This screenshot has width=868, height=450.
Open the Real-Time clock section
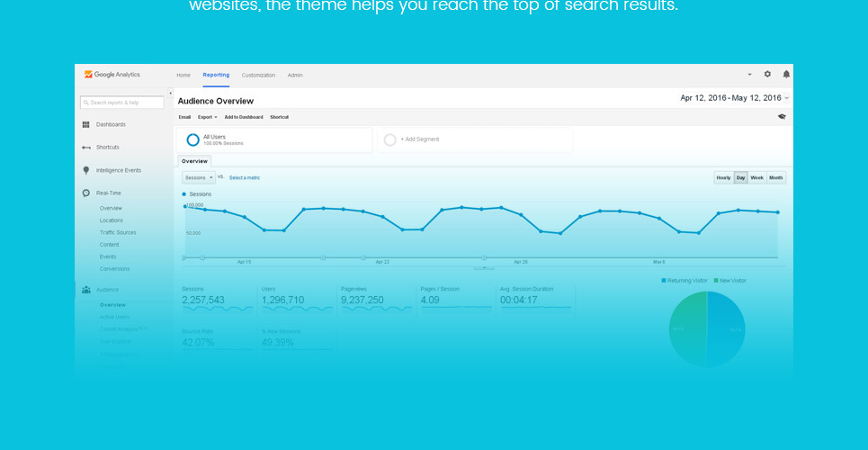[x=108, y=193]
